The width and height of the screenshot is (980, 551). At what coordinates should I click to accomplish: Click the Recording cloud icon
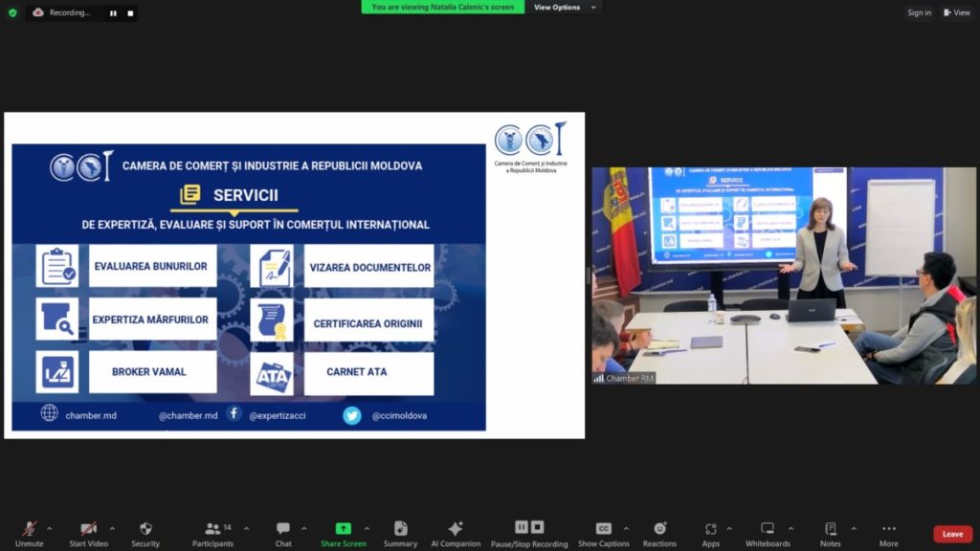coord(38,12)
